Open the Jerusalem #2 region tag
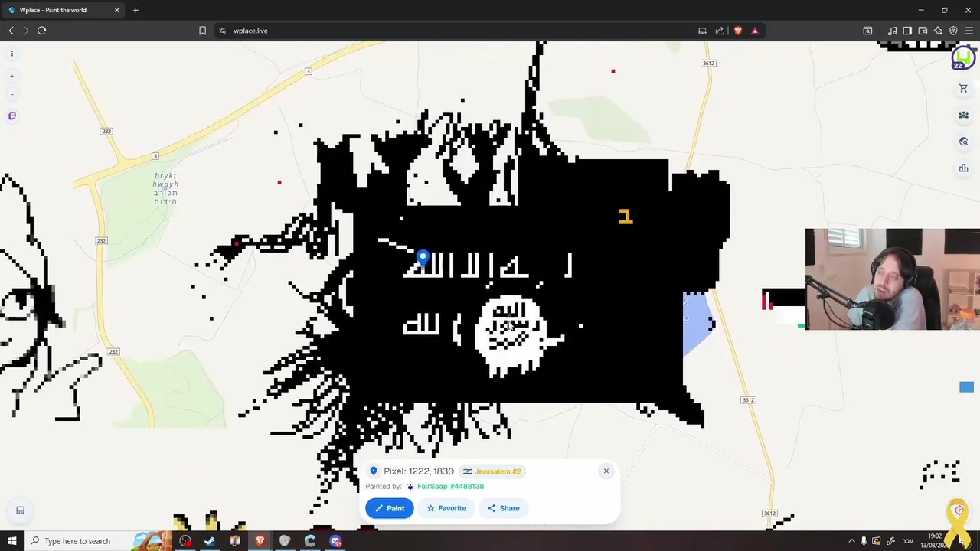 [492, 471]
